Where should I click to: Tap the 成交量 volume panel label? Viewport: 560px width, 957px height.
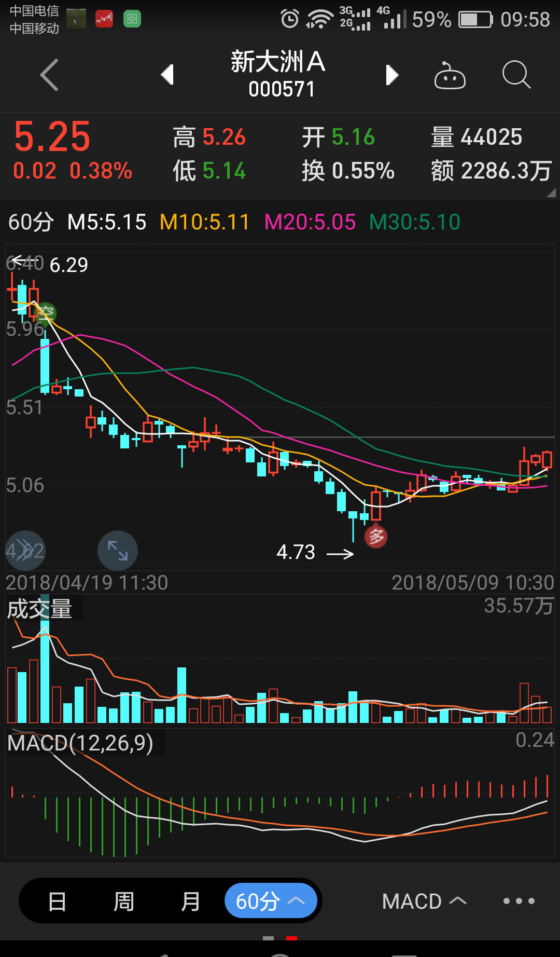39,609
